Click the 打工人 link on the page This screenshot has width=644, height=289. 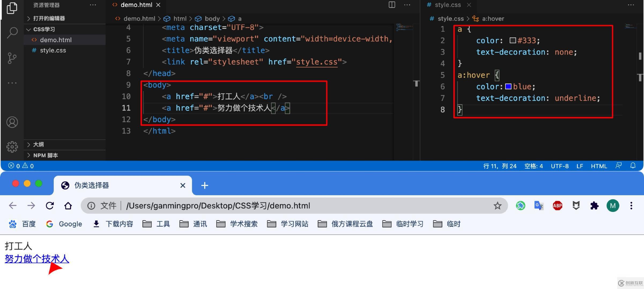tap(18, 246)
